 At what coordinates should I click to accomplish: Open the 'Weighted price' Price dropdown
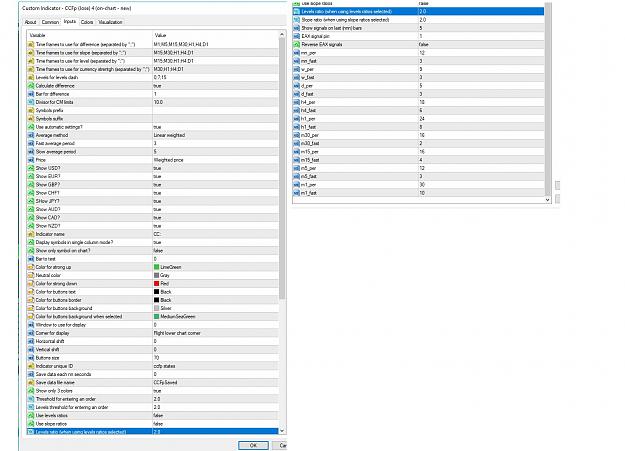(x=215, y=160)
